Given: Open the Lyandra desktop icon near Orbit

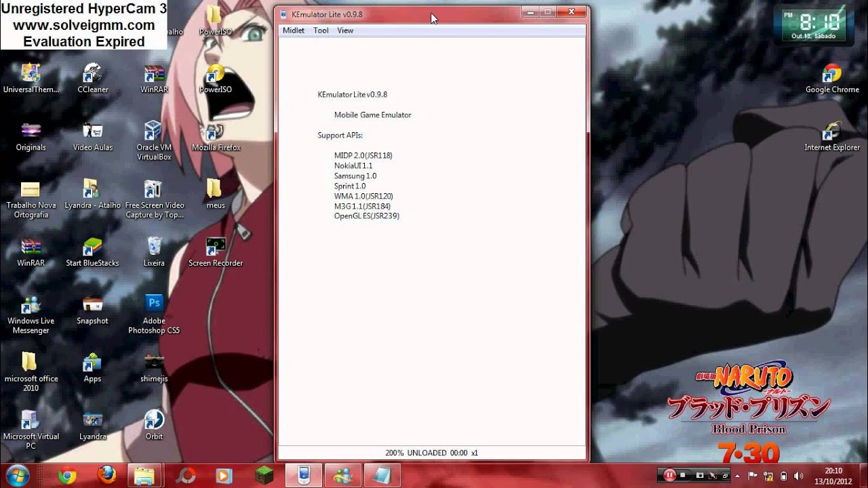Looking at the screenshot, I should pyautogui.click(x=92, y=426).
